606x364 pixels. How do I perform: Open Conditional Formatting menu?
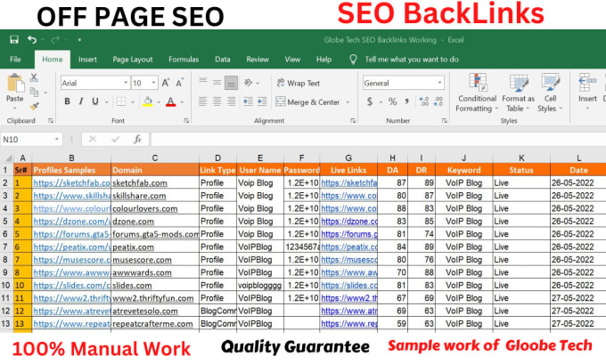(478, 93)
